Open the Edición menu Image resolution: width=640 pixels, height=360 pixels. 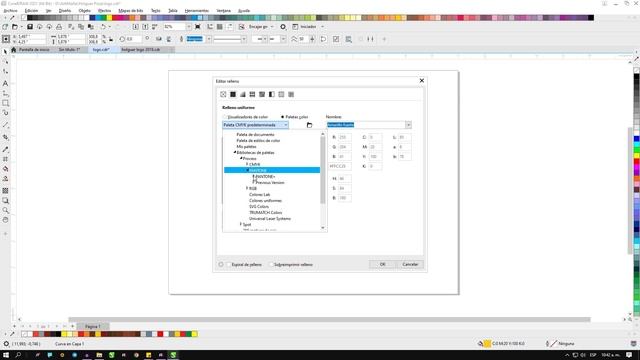31,11
